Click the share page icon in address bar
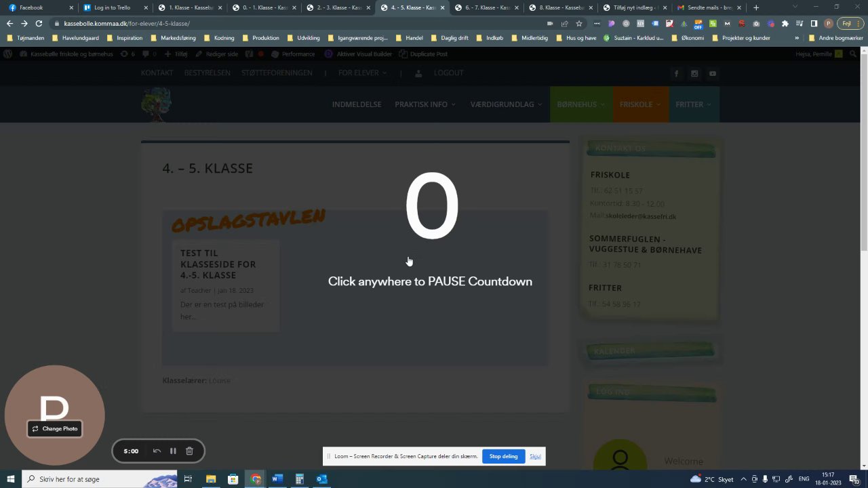Image resolution: width=868 pixels, height=488 pixels. point(565,24)
